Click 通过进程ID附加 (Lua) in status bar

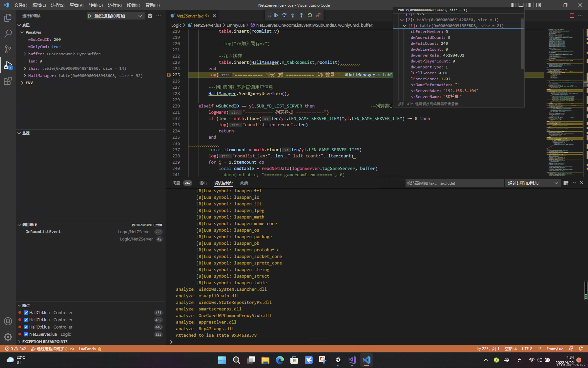(52, 349)
